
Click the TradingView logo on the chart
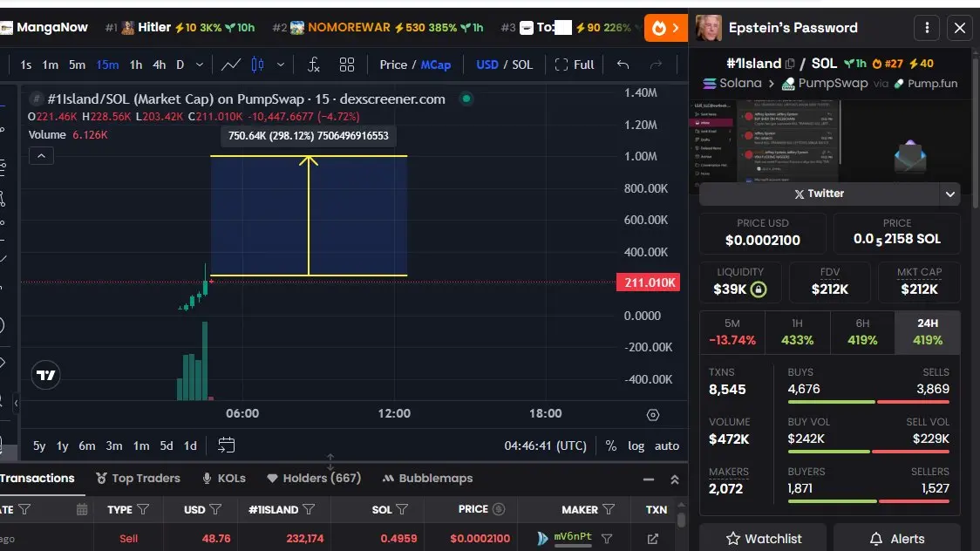click(x=45, y=375)
